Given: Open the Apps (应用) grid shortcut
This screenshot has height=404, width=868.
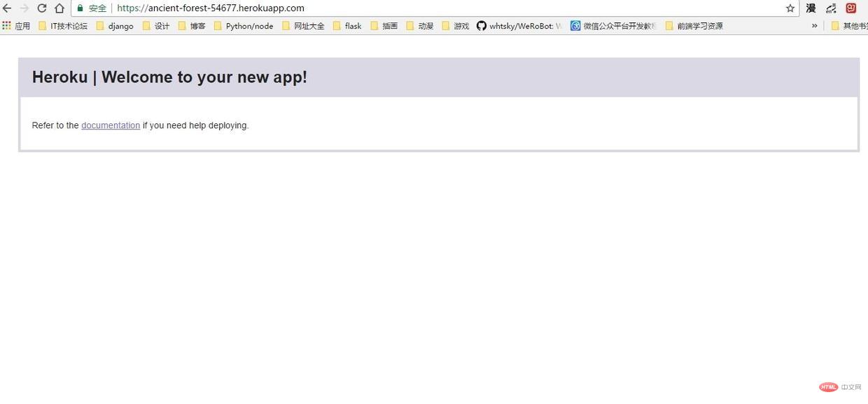Looking at the screenshot, I should (16, 26).
